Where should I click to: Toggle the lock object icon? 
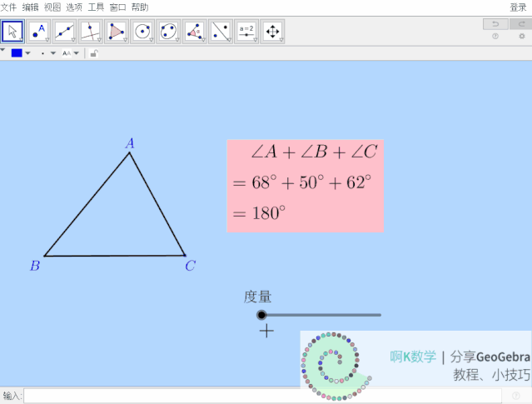click(x=94, y=53)
